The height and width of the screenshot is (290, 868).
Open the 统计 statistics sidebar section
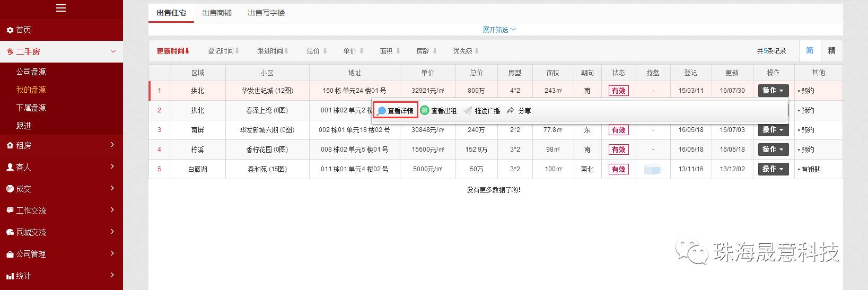[23, 276]
